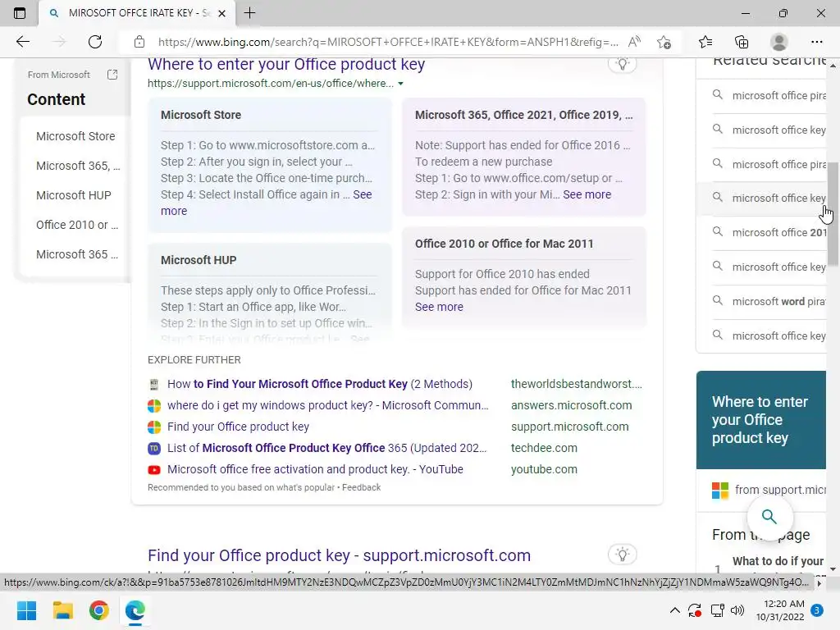Open the browser profile avatar
The height and width of the screenshot is (630, 840).
click(779, 42)
